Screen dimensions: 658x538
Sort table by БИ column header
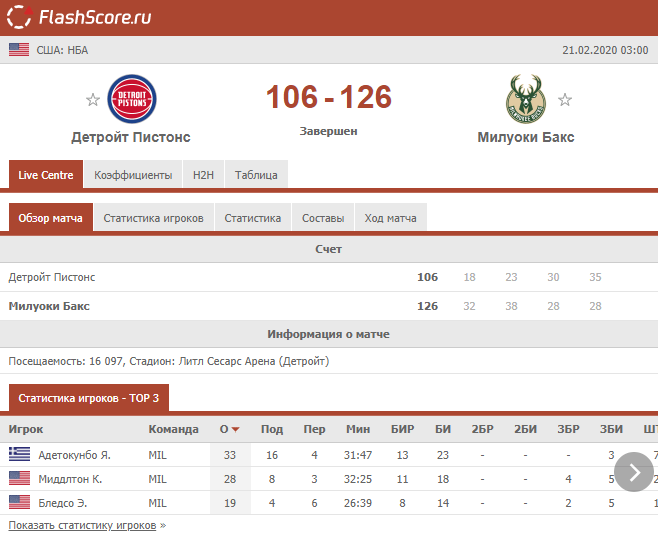coord(443,429)
